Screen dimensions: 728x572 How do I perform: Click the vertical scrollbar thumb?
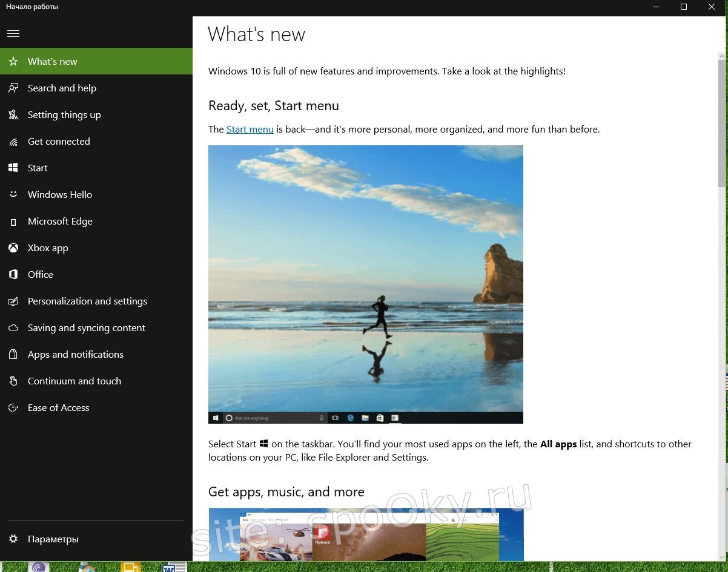coord(722,123)
